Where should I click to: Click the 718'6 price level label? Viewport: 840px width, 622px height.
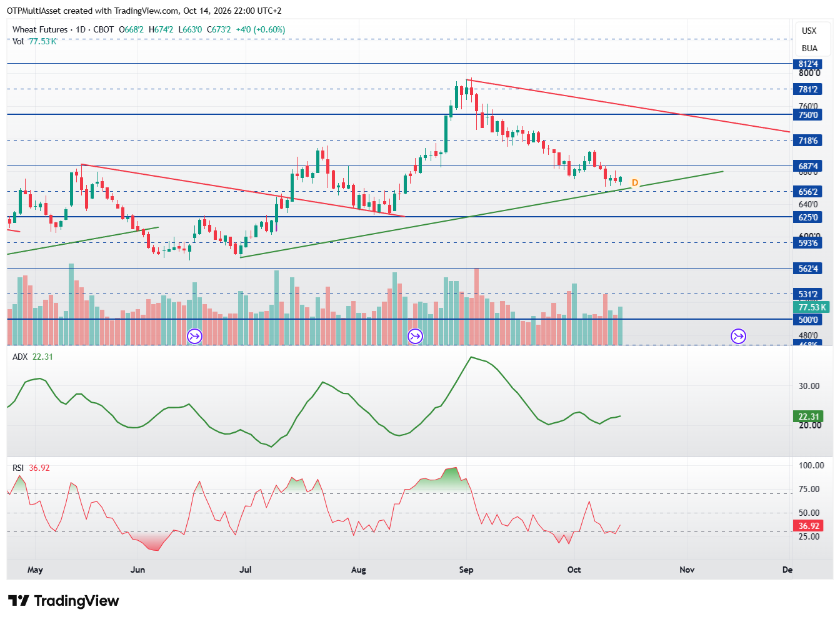(807, 141)
